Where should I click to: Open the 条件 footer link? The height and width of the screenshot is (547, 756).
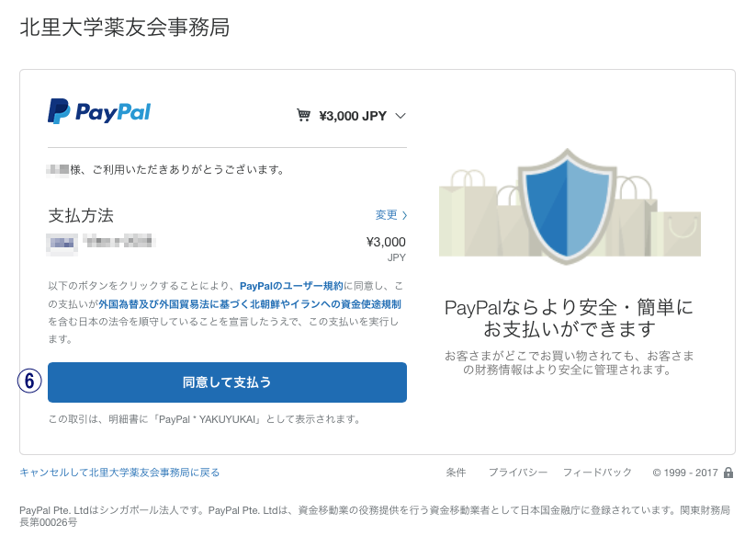tap(456, 473)
